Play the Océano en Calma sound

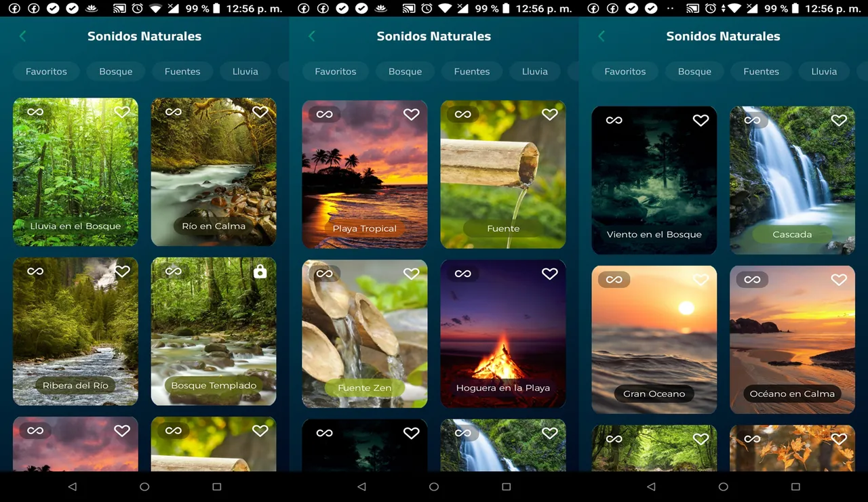pyautogui.click(x=793, y=339)
